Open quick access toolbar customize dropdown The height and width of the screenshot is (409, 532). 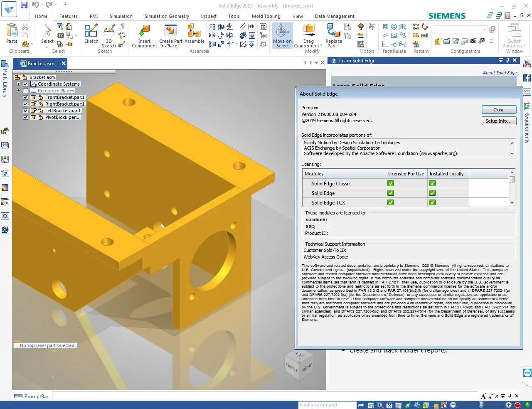coord(65,4)
